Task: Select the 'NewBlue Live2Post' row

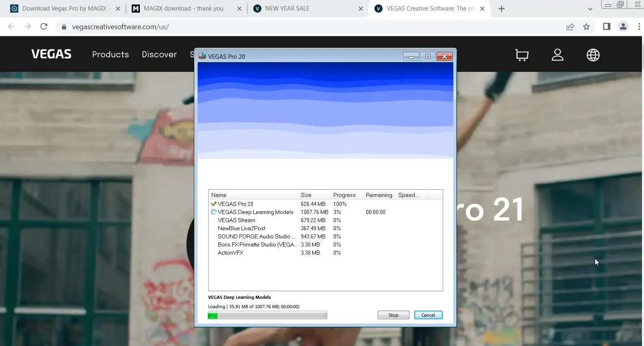Action: tap(325, 228)
